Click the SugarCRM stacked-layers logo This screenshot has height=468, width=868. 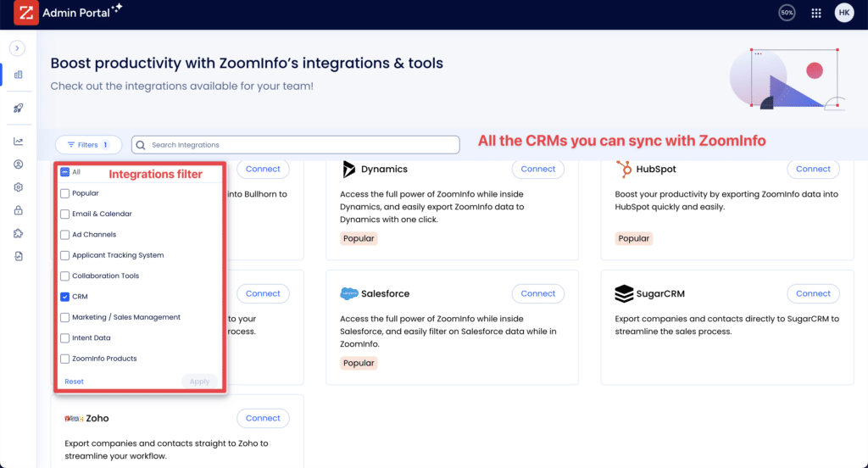point(624,293)
